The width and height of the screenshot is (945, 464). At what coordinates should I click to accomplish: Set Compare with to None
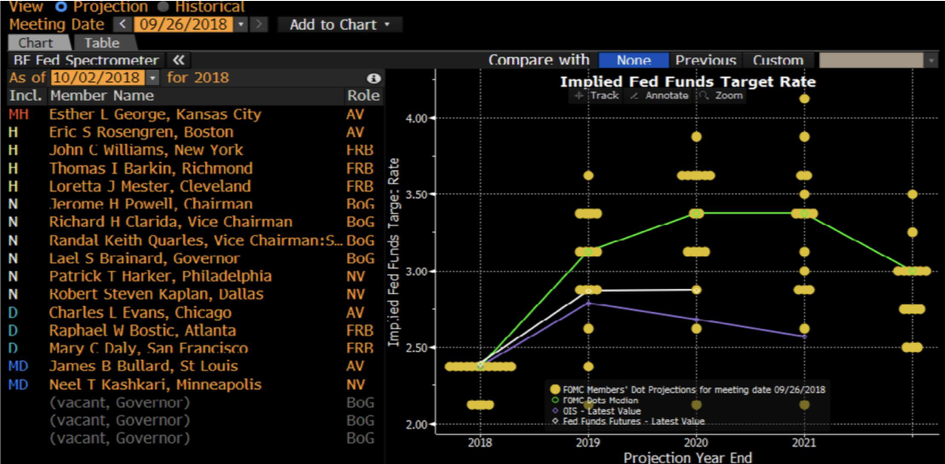633,61
